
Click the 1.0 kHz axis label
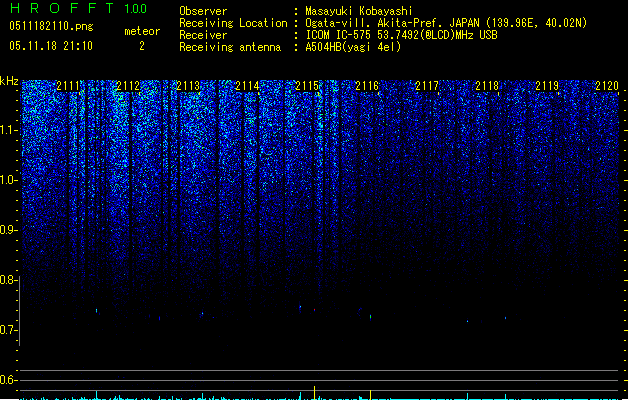tap(8, 180)
